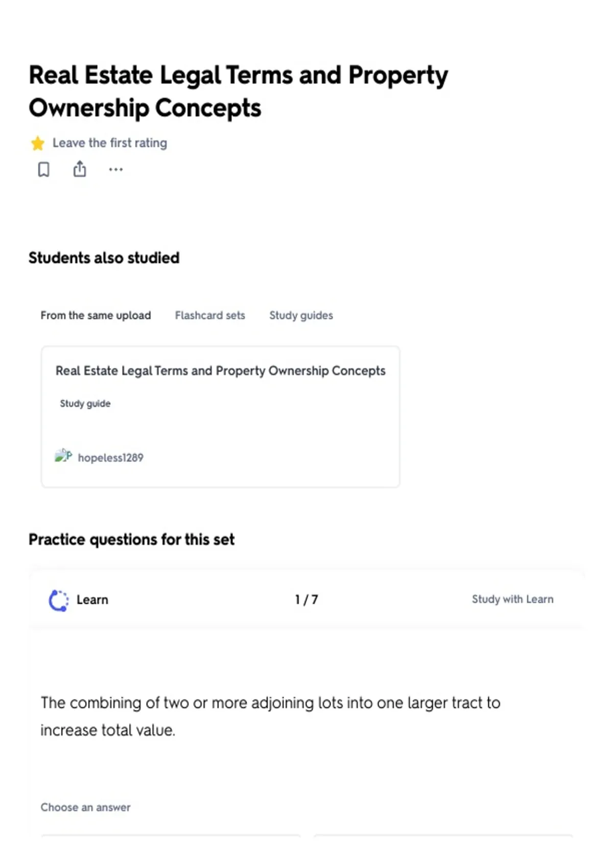
Task: Click the Study guide tag on card
Action: pos(85,404)
